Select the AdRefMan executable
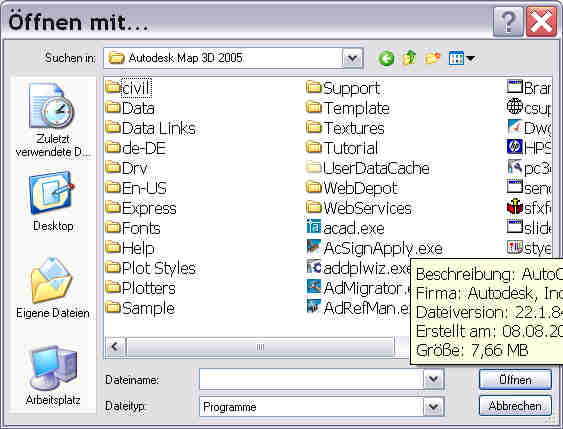This screenshot has width=563, height=429. tap(358, 308)
